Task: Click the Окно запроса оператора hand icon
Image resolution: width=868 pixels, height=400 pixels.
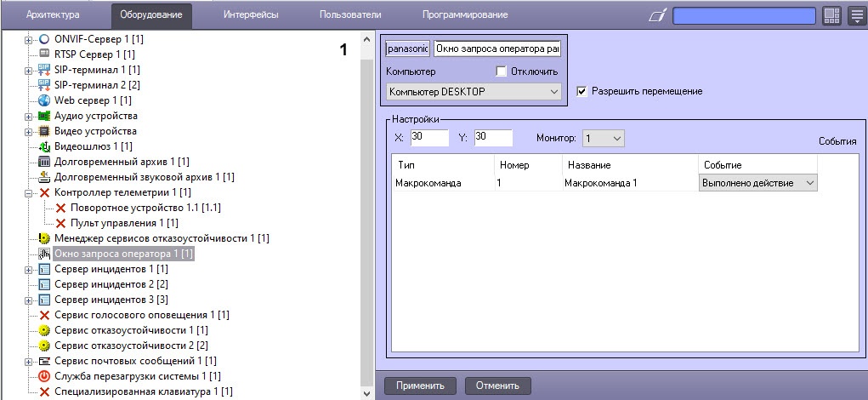Action: (x=45, y=254)
